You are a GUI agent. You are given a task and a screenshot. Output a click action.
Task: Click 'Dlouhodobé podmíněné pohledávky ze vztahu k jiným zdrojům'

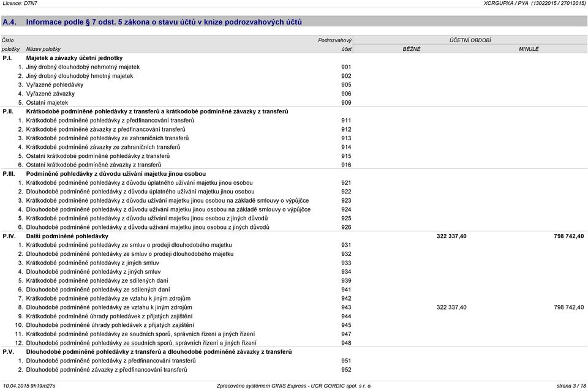click(x=109, y=307)
